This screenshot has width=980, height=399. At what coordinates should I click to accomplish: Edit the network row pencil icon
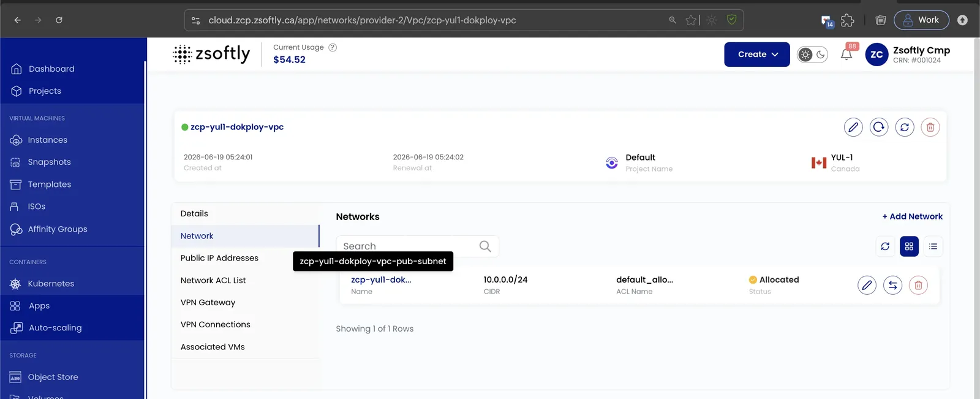[867, 285]
